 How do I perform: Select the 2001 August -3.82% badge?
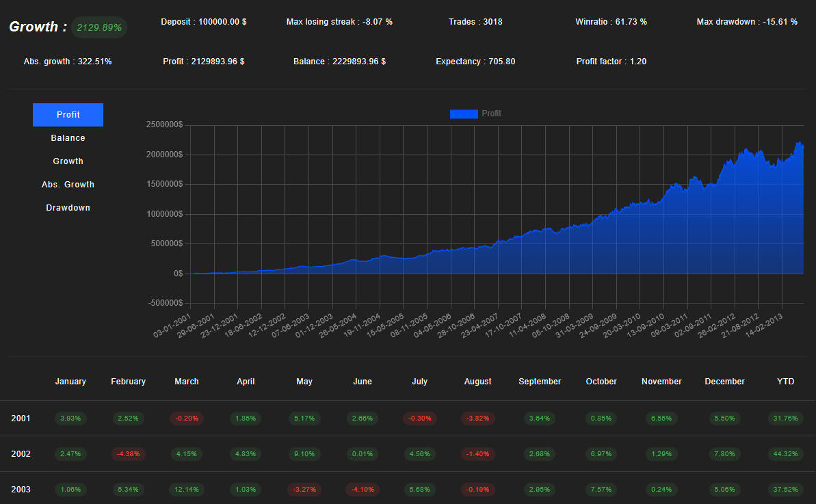click(477, 419)
